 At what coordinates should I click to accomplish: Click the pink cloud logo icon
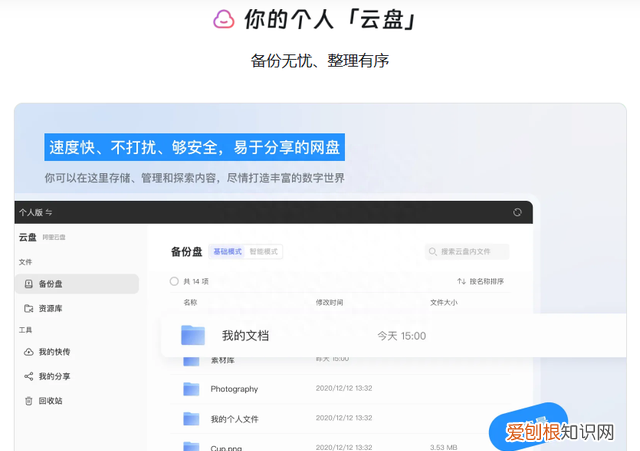point(224,19)
